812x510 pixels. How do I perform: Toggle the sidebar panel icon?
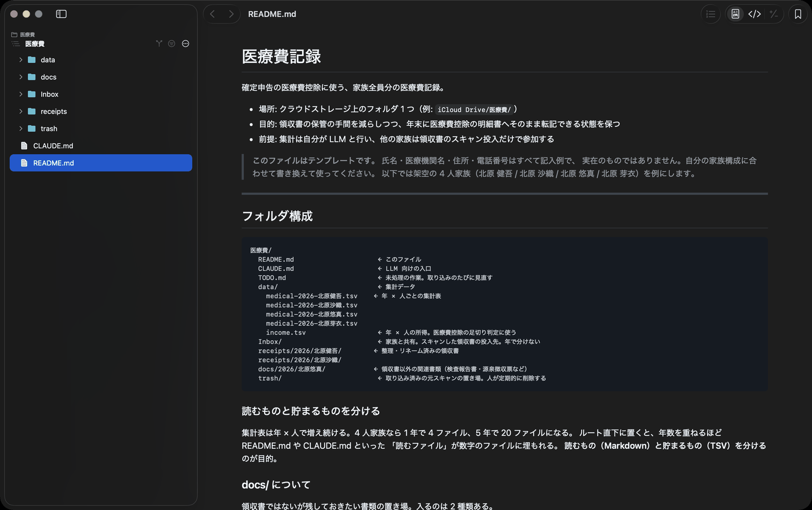(61, 14)
